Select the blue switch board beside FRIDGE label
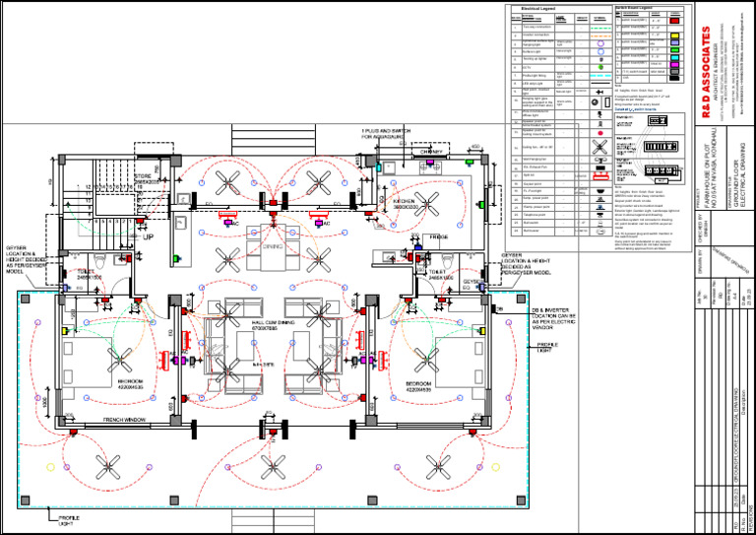Image resolution: width=756 pixels, height=535 pixels. pyautogui.click(x=418, y=247)
